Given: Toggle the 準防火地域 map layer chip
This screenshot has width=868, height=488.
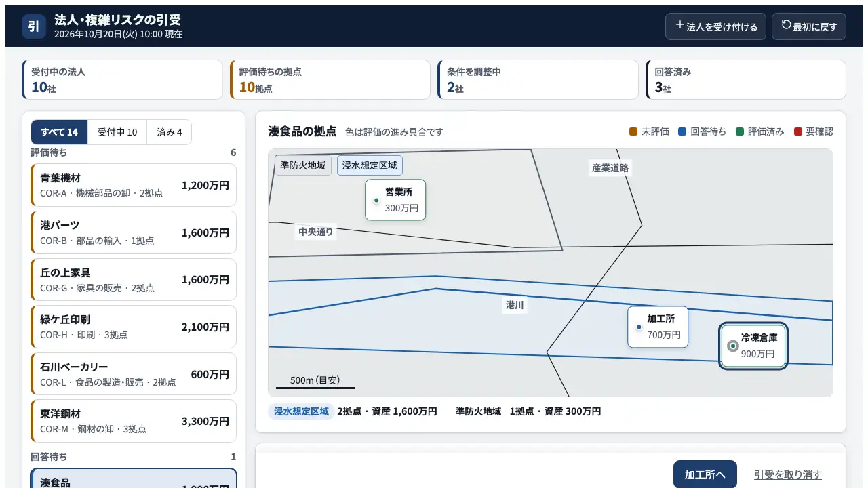Looking at the screenshot, I should click(303, 165).
